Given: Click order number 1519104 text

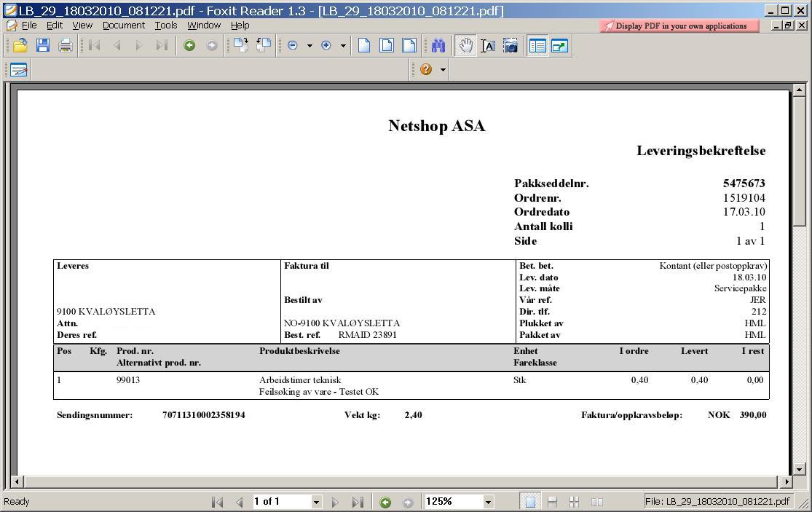Looking at the screenshot, I should 744,198.
